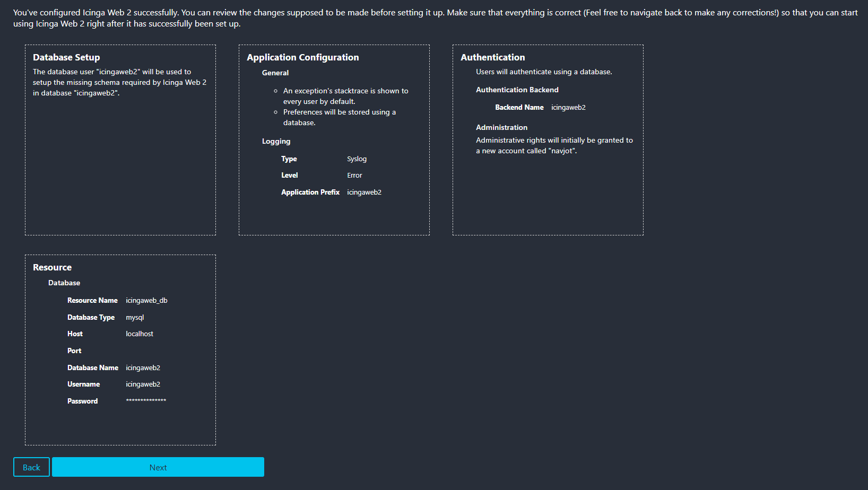Click the Database Setup description paragraph

point(119,82)
